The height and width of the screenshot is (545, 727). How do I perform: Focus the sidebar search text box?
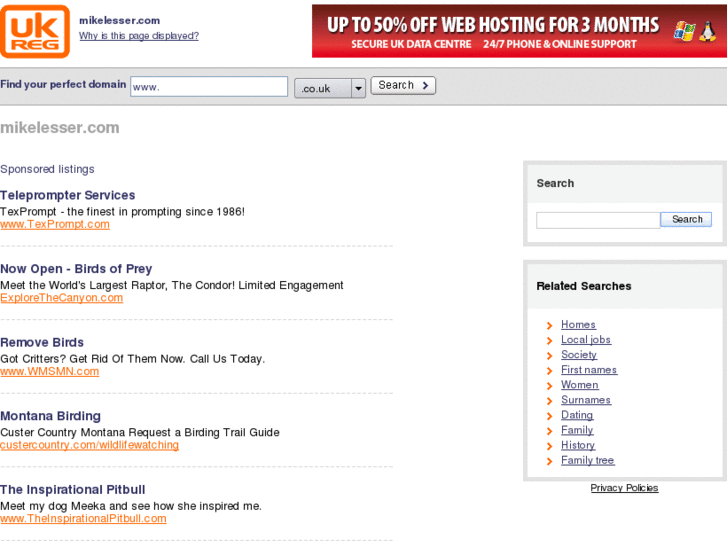click(x=598, y=220)
